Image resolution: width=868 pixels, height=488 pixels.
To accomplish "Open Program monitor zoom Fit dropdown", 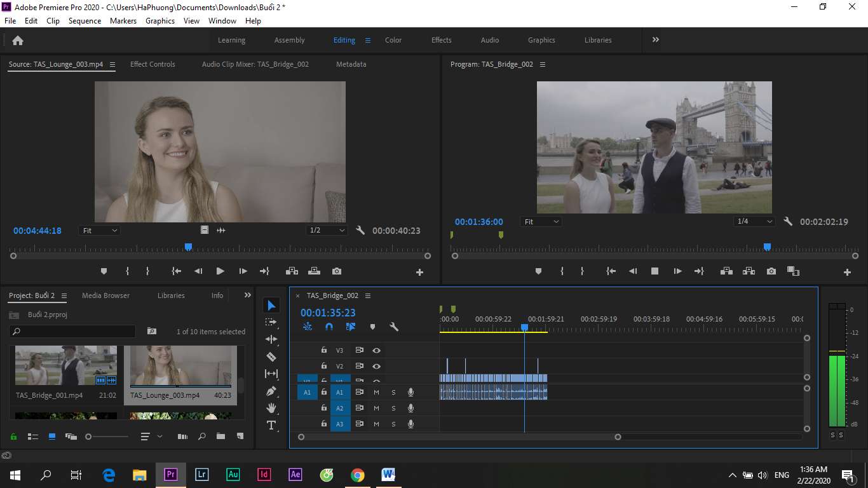I will point(541,222).
